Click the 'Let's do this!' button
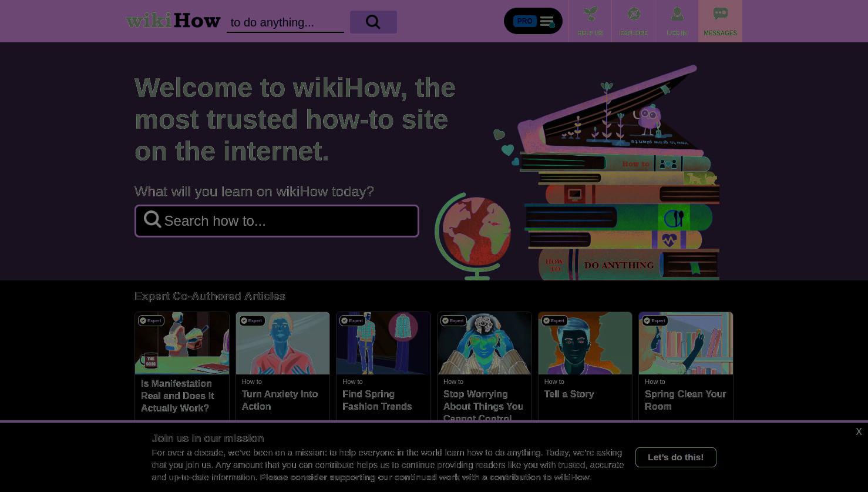868x492 pixels. coord(675,457)
